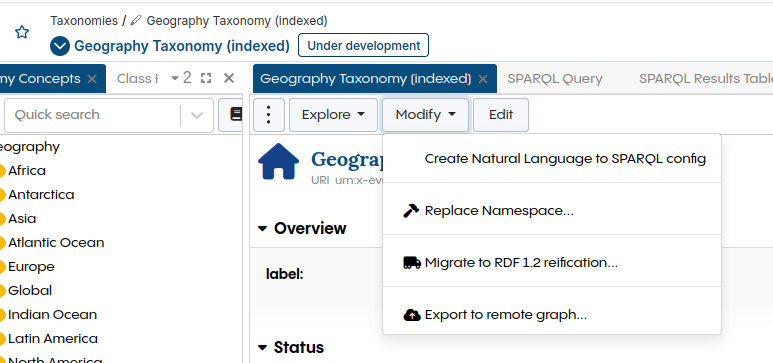Close the left panel group
Image resolution: width=773 pixels, height=363 pixels.
tap(229, 78)
